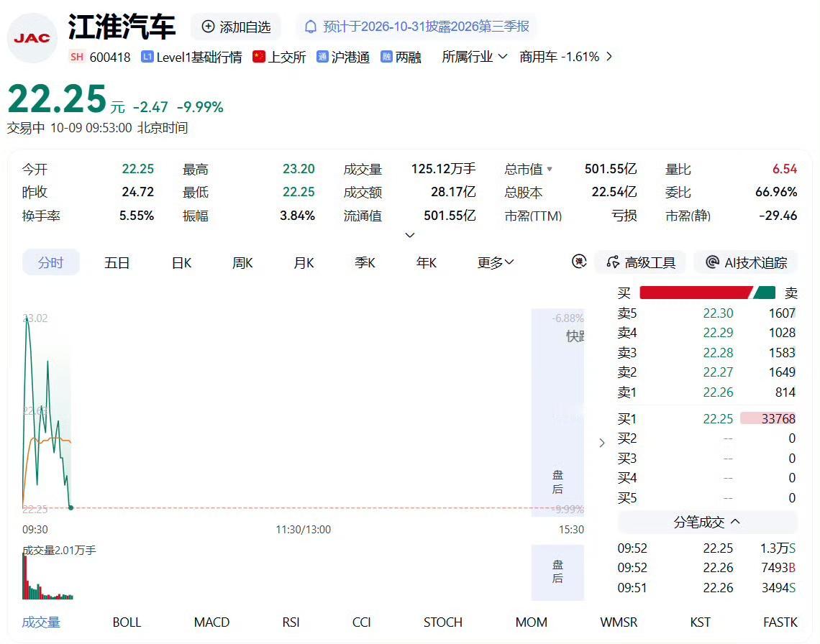The image size is (820, 644).
Task: Open 高级工具 advanced tools
Action: (641, 262)
